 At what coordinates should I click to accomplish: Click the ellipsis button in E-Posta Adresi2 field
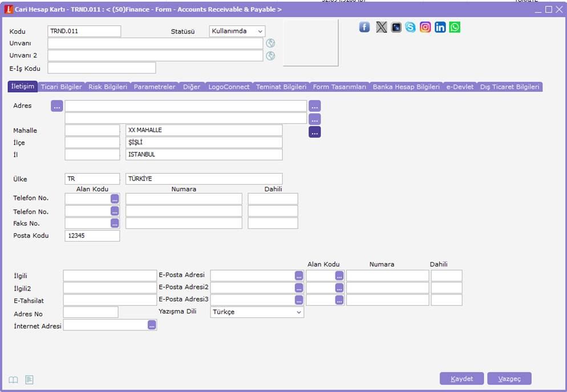[x=299, y=288]
